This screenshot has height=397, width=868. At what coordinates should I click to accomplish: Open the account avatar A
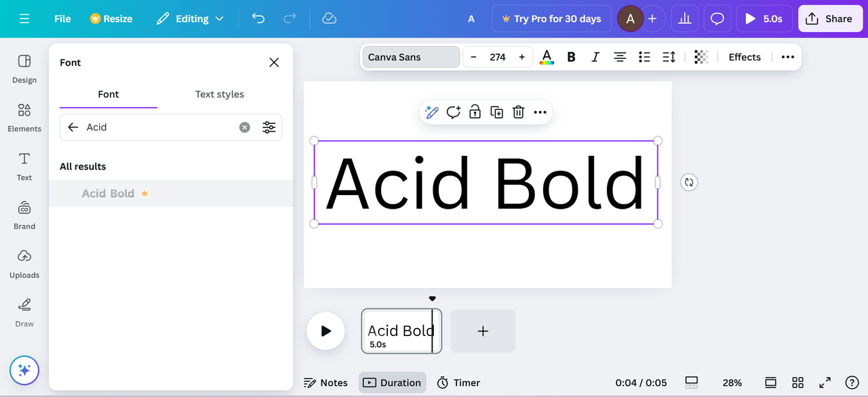tap(630, 19)
